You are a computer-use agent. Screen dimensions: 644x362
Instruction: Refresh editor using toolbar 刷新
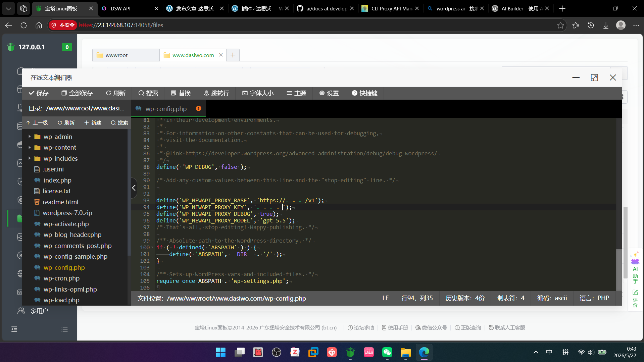(116, 93)
